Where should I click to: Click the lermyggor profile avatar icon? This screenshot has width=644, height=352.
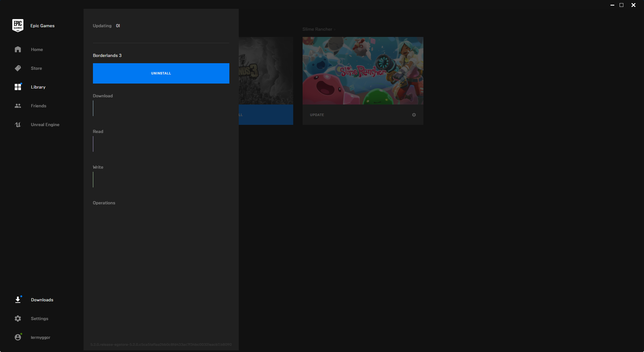click(x=18, y=337)
